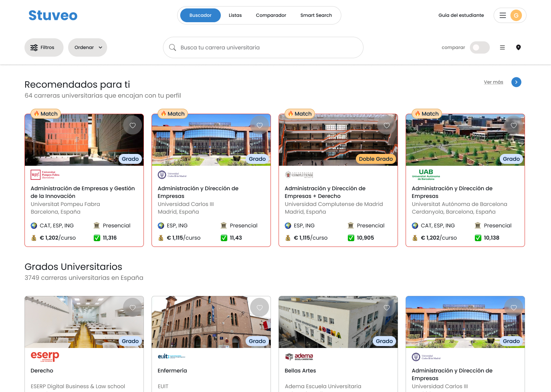551x392 pixels.
Task: Click the Complutense building interior photo
Action: [338, 140]
